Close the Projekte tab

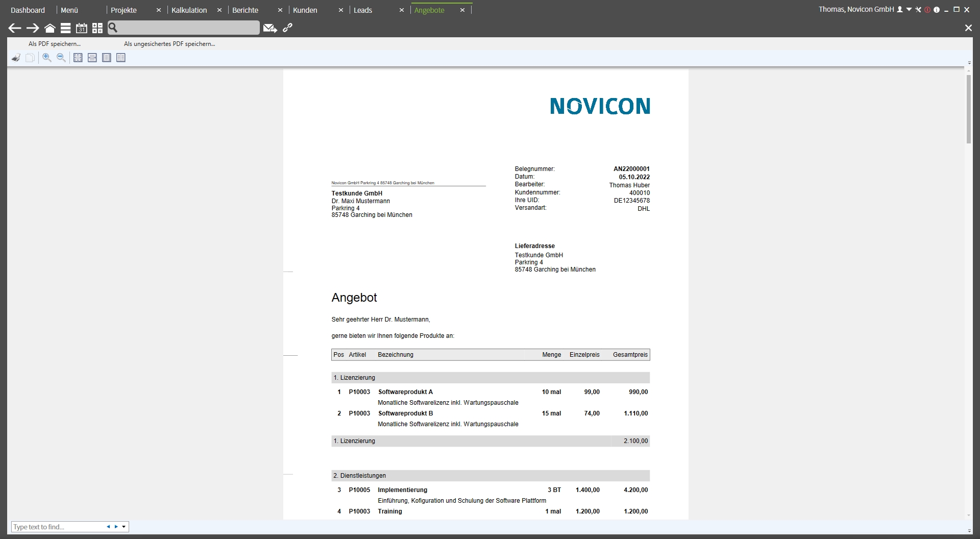coord(159,10)
